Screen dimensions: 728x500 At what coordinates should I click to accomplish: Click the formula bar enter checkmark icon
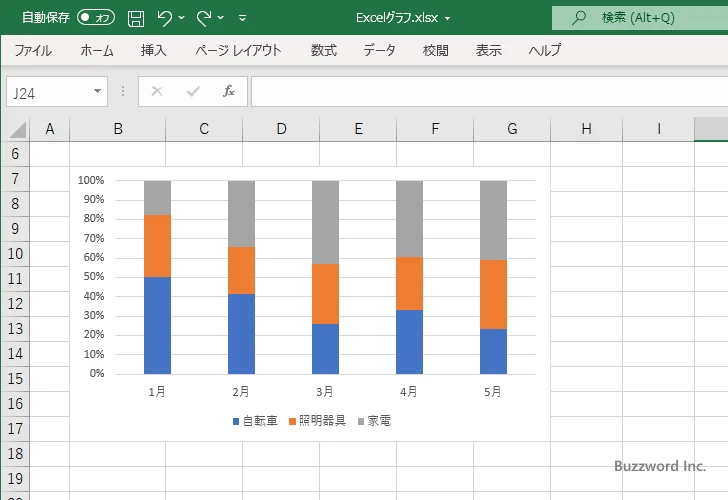pos(193,91)
